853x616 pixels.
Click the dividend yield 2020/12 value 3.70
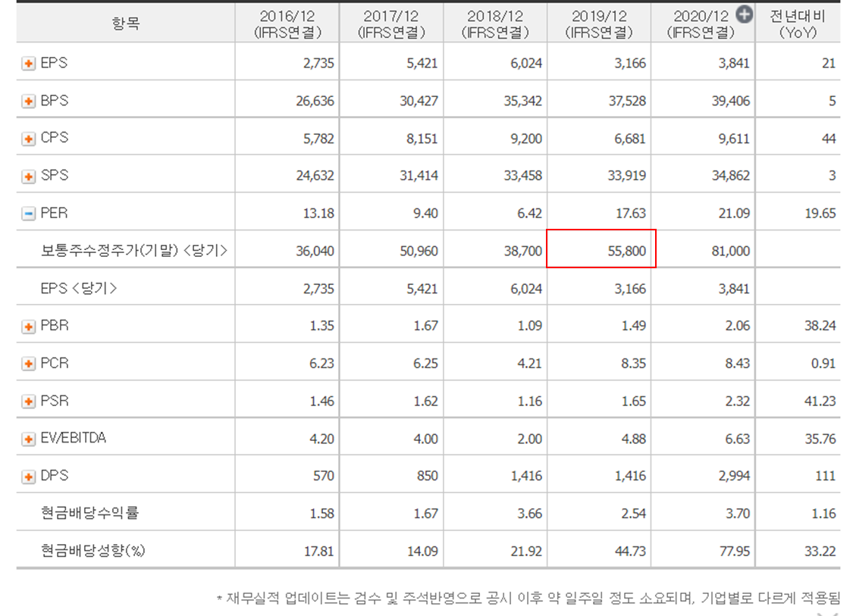tap(737, 514)
